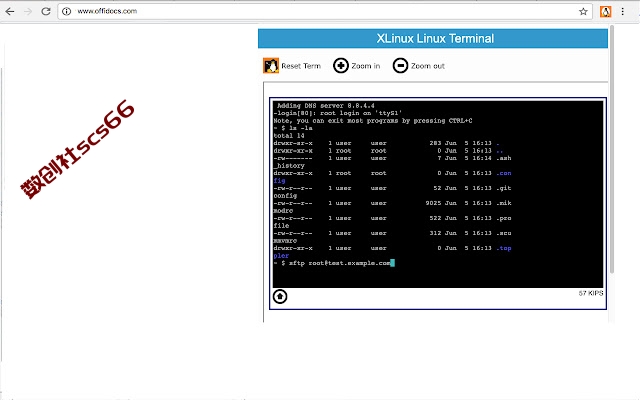Click the page vertical scrollbar
Screen dimensions: 640x400
[x=611, y=149]
